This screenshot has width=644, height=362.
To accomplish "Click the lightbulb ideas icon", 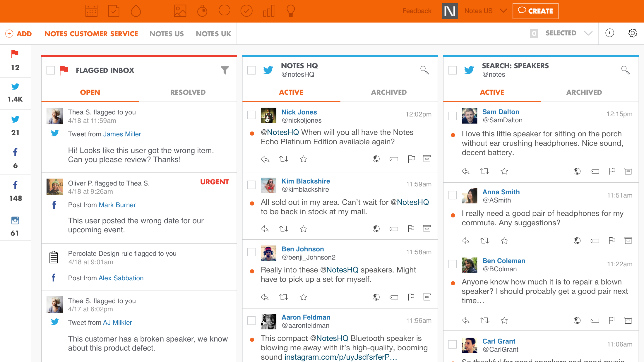I will (x=291, y=11).
